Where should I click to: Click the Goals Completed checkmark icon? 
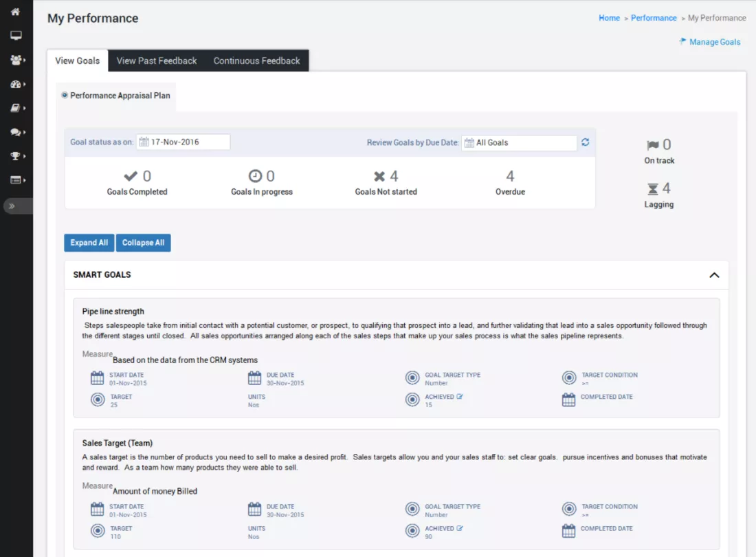[130, 176]
